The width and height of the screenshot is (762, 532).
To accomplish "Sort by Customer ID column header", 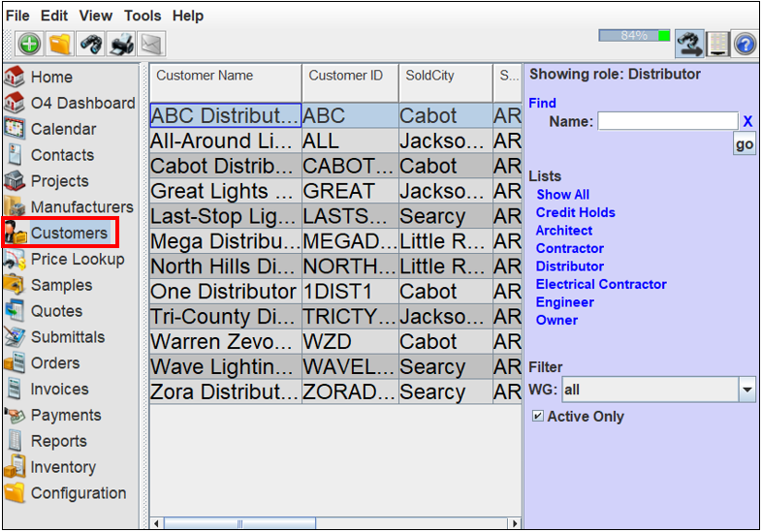I will (350, 82).
